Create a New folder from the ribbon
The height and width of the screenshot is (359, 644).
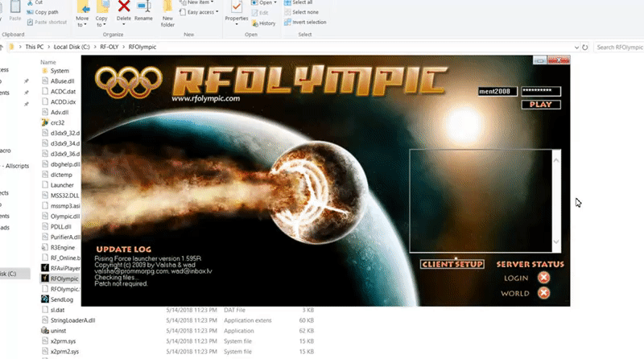167,14
